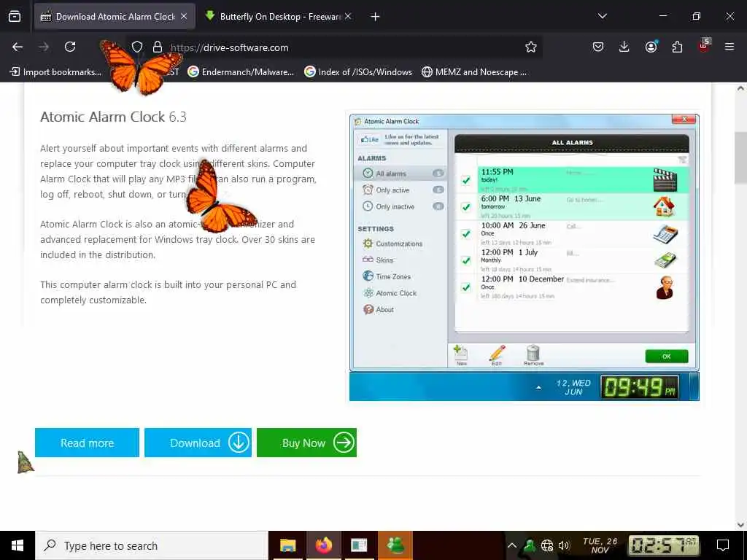Open the Firefox downloads panel
747x560 pixels.
pyautogui.click(x=624, y=47)
